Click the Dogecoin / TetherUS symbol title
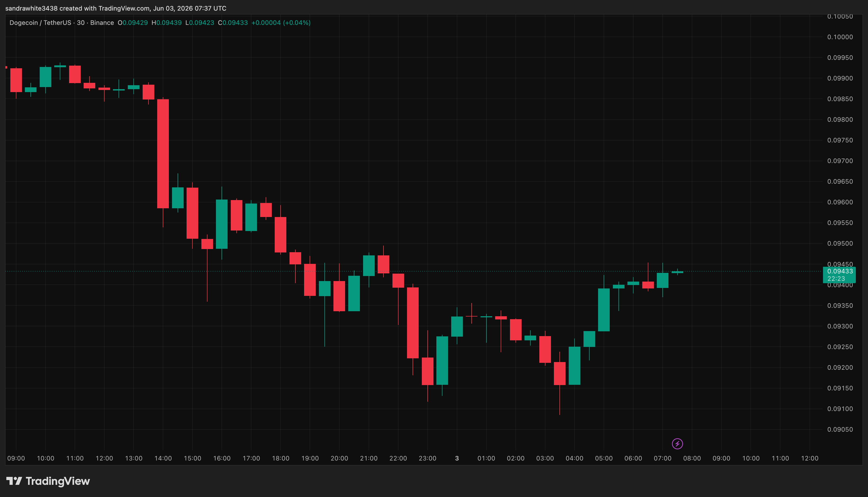The width and height of the screenshot is (868, 497). [x=40, y=22]
